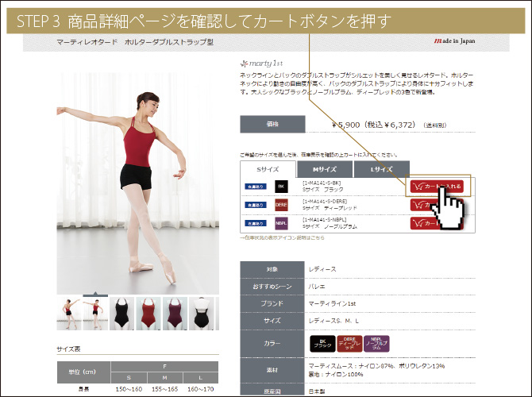This screenshot has height=397, width=532.
Task: Select the red leotard thumbnail
Action: pos(148,314)
